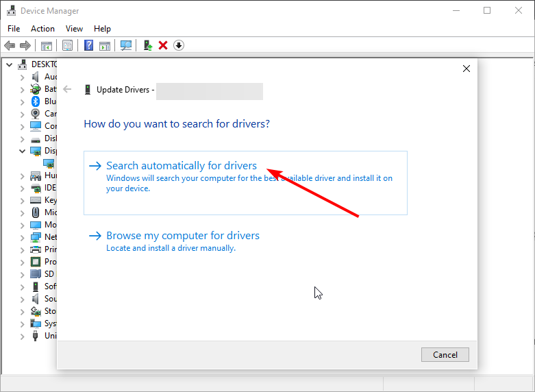Click the Scan for hardware changes toolbar icon
The height and width of the screenshot is (392, 535).
(x=126, y=45)
